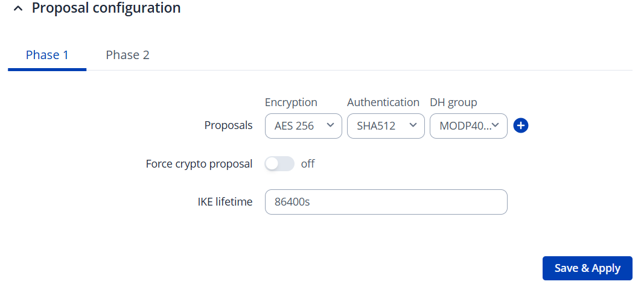Click the arrow inside DH group select
The width and height of the screenshot is (644, 293).
[x=496, y=125]
